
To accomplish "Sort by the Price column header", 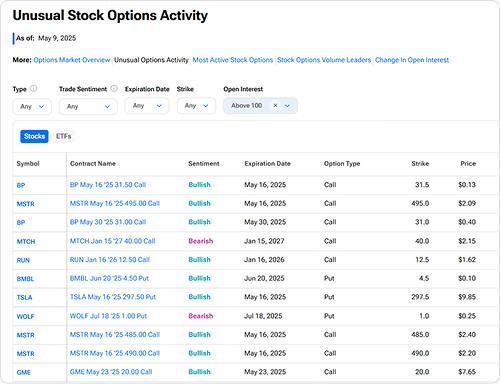I will click(468, 164).
